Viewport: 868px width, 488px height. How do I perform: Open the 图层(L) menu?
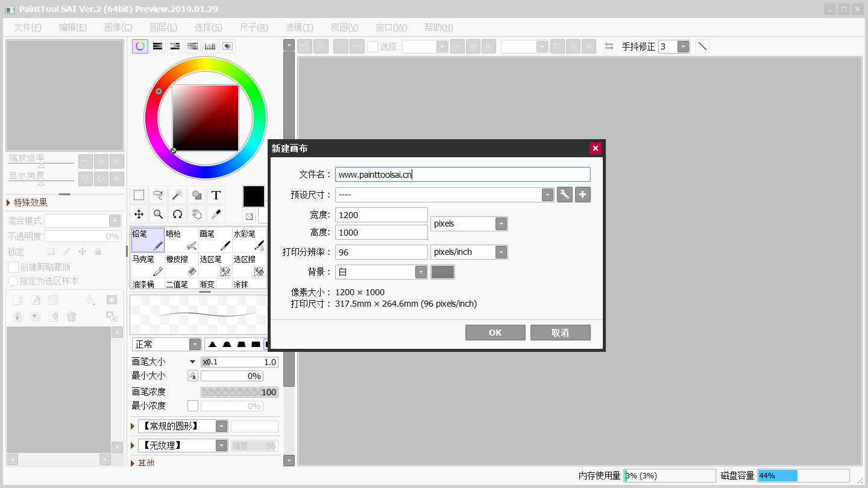(163, 27)
